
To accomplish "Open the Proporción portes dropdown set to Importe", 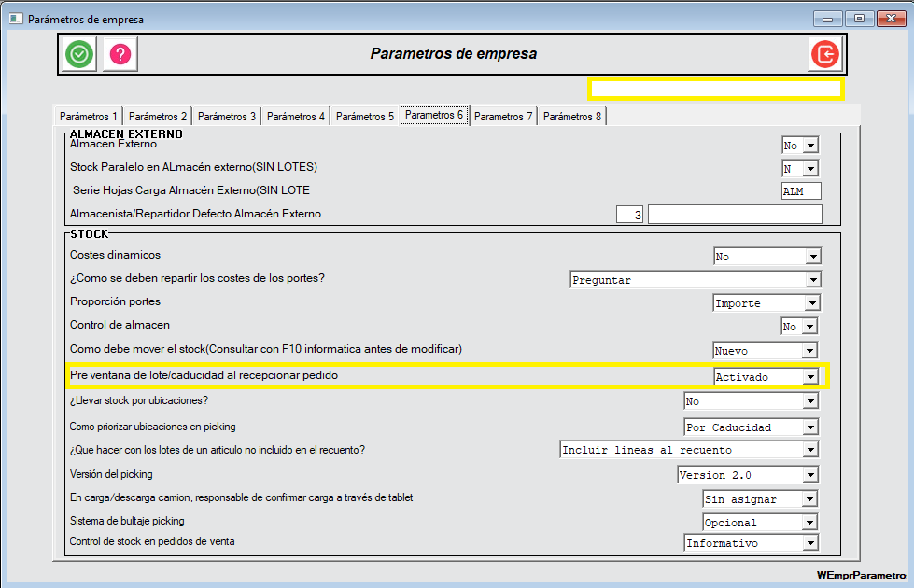I will 813,303.
